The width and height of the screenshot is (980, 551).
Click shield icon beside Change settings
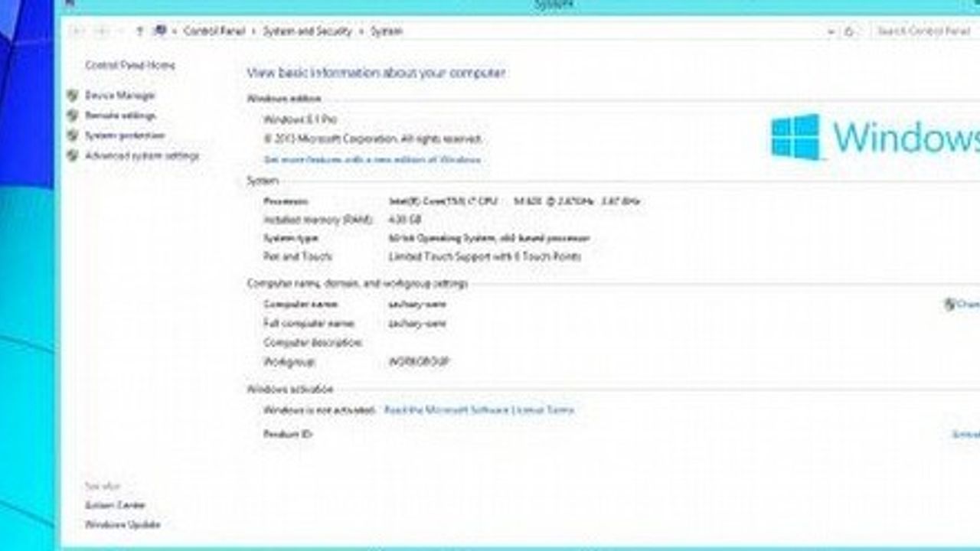coord(949,304)
